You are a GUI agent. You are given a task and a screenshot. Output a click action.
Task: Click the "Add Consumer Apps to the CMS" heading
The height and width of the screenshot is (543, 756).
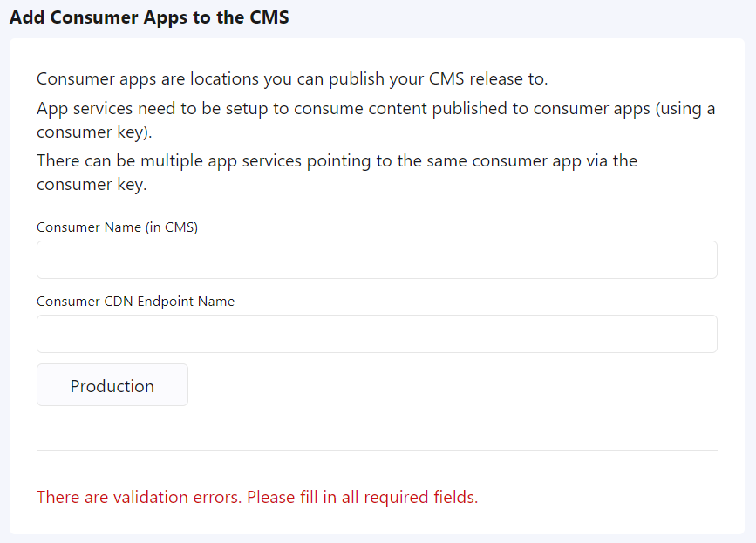tap(149, 18)
